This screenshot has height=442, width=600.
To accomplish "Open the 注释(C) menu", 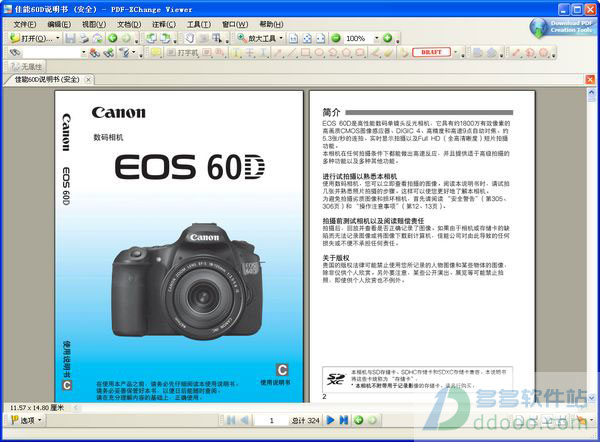I will pos(164,24).
